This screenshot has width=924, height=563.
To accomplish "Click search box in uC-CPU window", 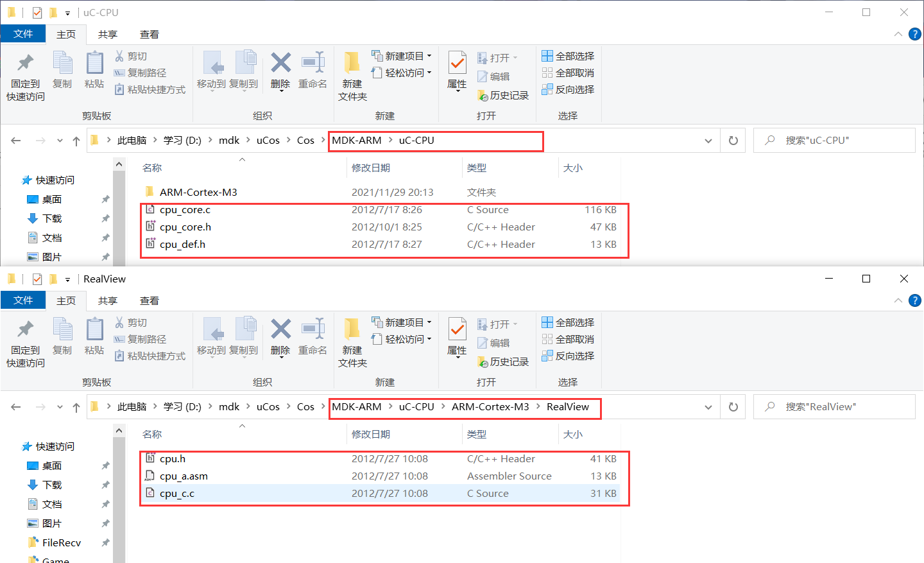I will 834,141.
